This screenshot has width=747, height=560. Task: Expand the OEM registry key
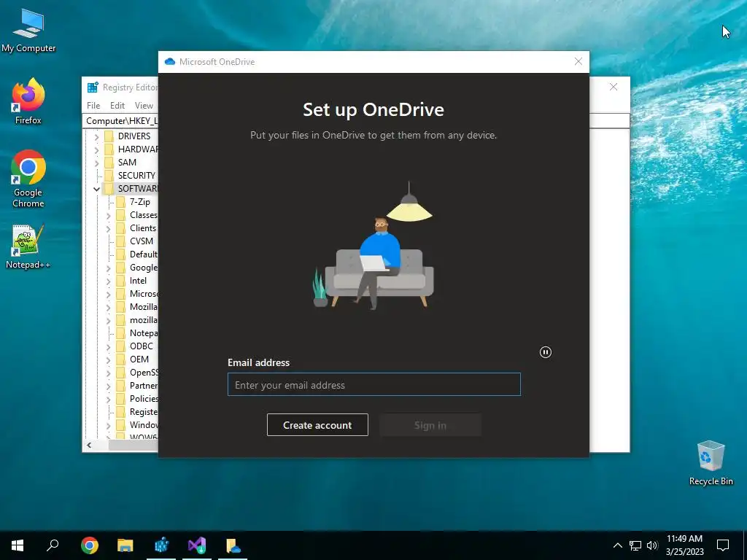click(108, 359)
